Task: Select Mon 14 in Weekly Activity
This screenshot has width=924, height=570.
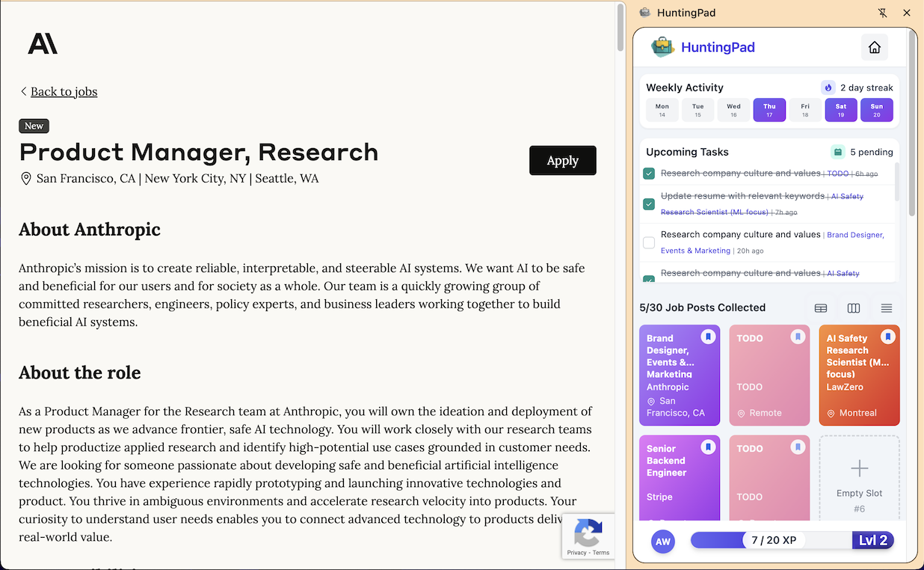Action: click(662, 110)
